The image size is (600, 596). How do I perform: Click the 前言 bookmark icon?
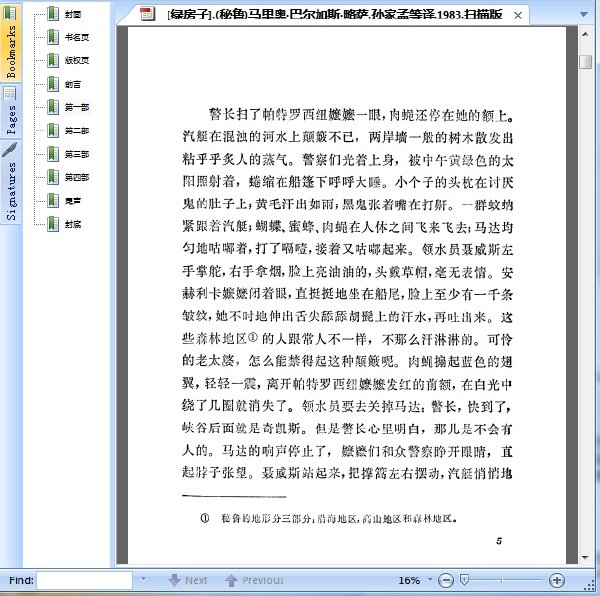click(53, 84)
